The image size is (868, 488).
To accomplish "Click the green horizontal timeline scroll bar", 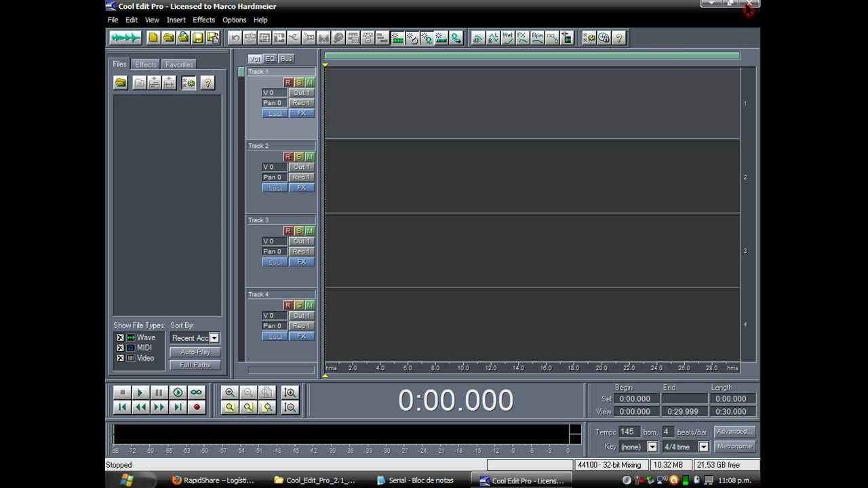I will (532, 56).
